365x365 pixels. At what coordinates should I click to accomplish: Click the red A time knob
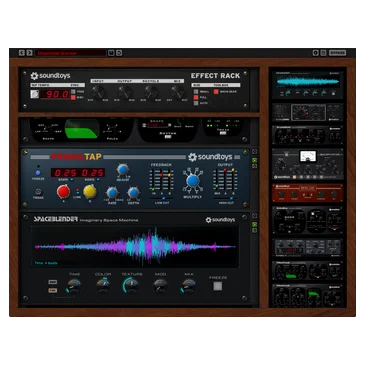63,192
